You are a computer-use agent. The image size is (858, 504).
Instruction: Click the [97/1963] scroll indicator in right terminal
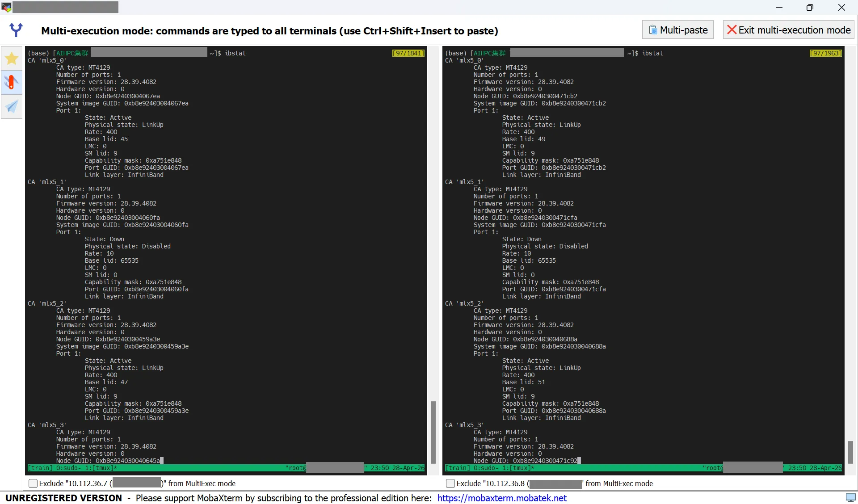click(x=825, y=53)
